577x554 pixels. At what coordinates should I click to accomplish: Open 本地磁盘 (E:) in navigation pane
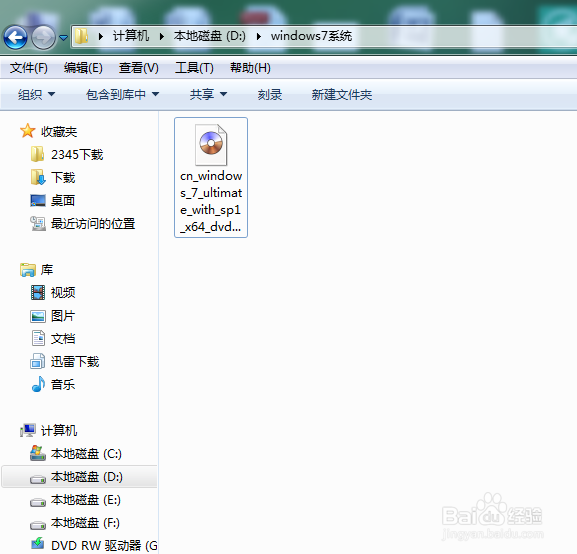click(x=86, y=500)
